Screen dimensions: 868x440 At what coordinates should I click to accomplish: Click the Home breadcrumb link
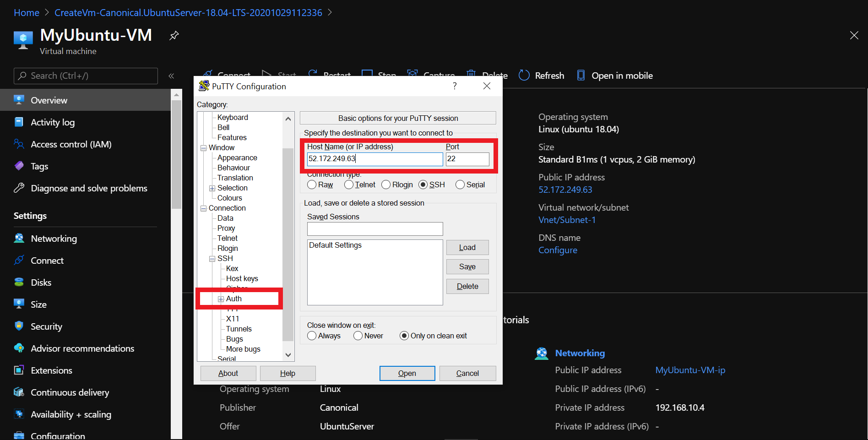point(27,13)
